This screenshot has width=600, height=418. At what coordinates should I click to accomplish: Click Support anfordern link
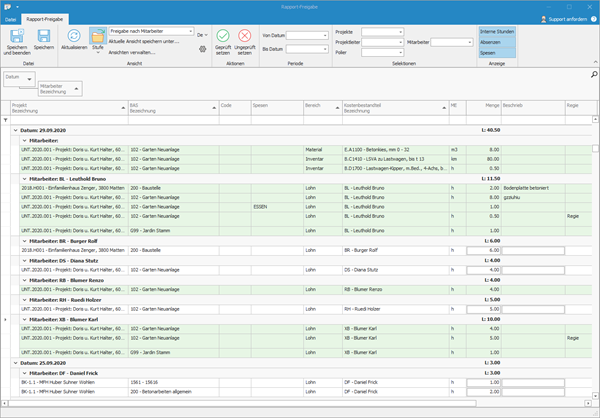tap(564, 19)
